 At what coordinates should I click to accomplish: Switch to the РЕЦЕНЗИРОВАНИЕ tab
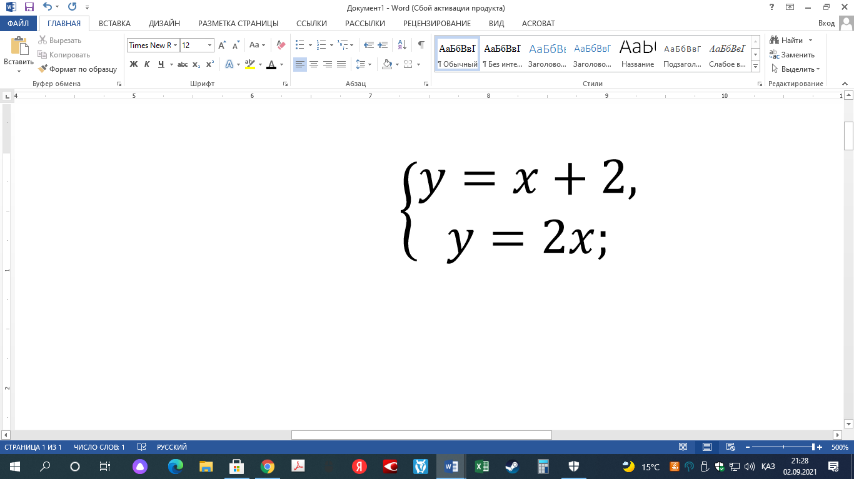click(437, 23)
